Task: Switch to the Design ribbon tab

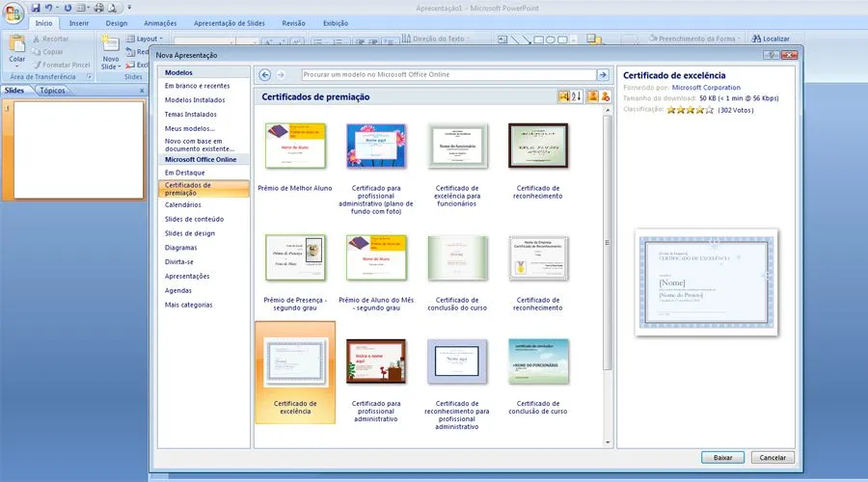Action: (117, 23)
